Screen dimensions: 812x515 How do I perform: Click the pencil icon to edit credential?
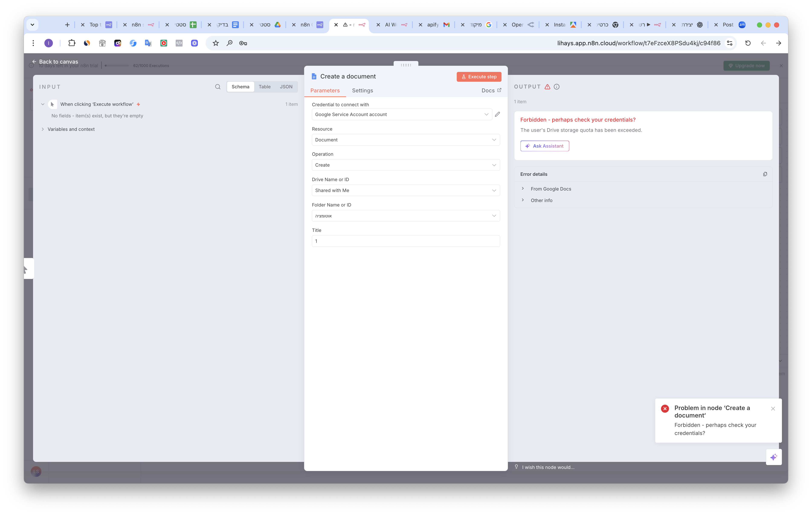[x=497, y=114]
